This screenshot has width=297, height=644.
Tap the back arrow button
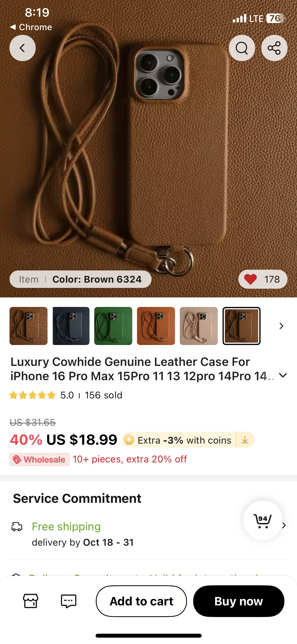pyautogui.click(x=22, y=48)
